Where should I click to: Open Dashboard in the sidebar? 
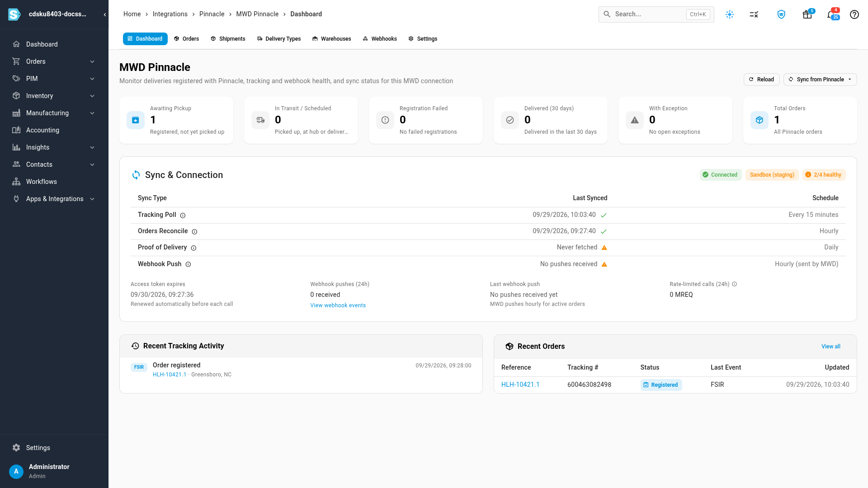click(x=54, y=44)
